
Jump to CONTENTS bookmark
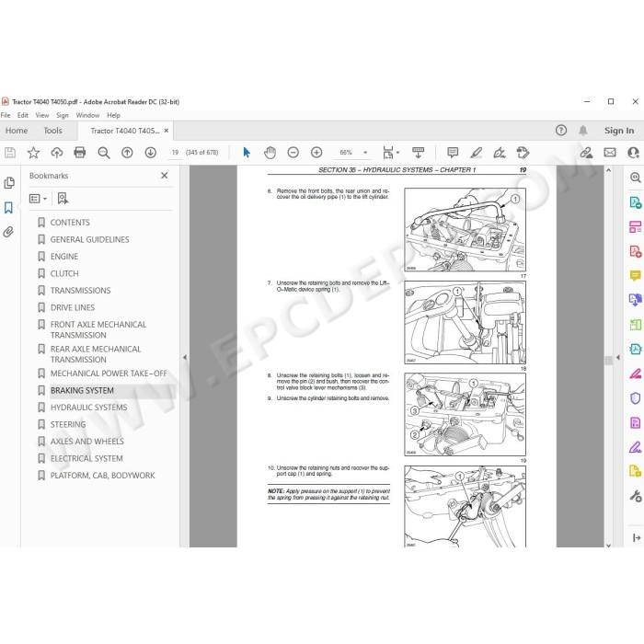(70, 223)
